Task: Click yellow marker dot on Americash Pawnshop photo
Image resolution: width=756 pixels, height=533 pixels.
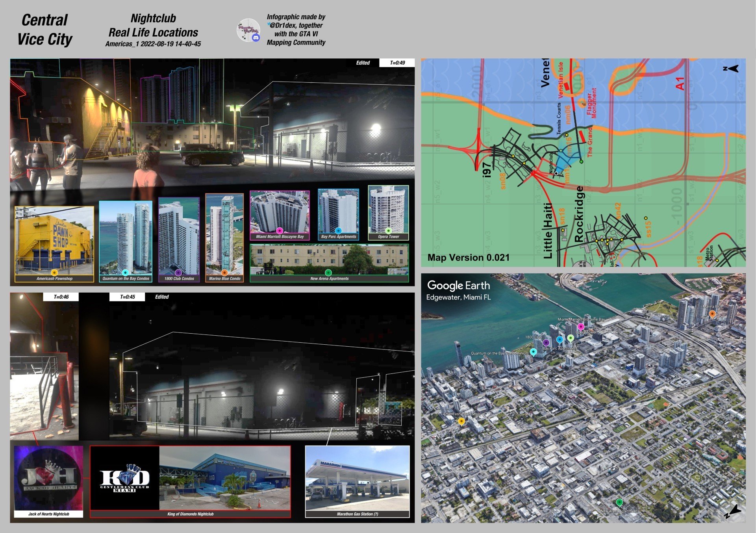Action: click(54, 273)
